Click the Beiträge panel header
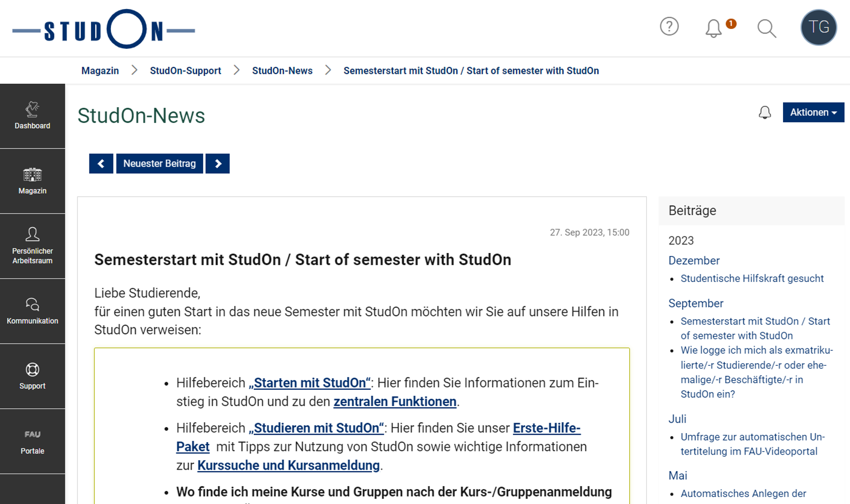 (751, 211)
